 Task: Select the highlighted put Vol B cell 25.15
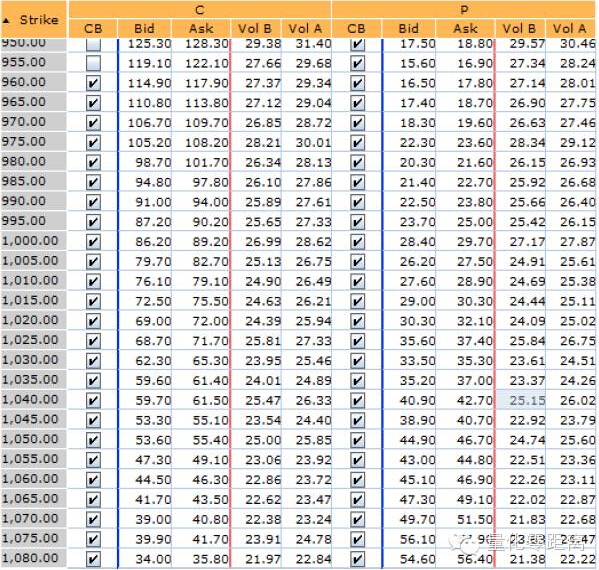pyautogui.click(x=521, y=400)
